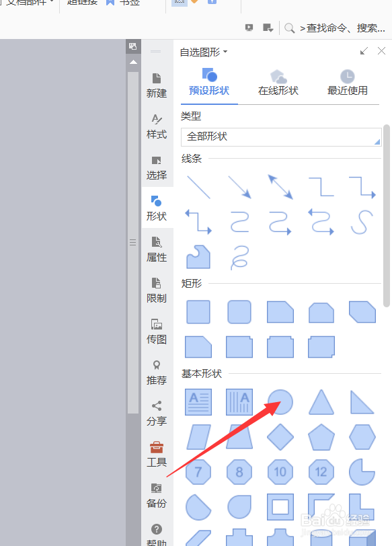Open the 分享 (Share) sidebar panel
392x546 pixels.
coord(157,414)
